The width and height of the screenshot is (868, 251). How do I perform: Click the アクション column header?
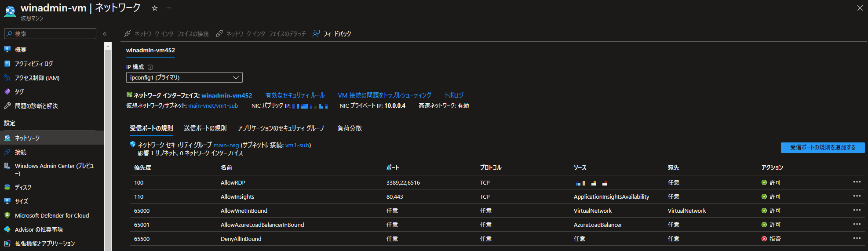pyautogui.click(x=772, y=168)
